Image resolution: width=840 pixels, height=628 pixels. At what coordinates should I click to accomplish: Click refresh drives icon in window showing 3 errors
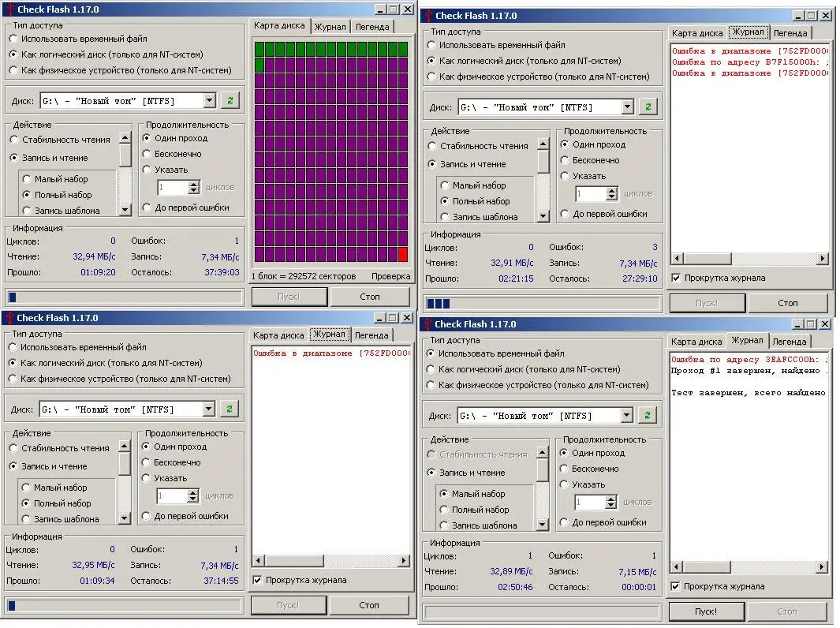click(x=648, y=107)
